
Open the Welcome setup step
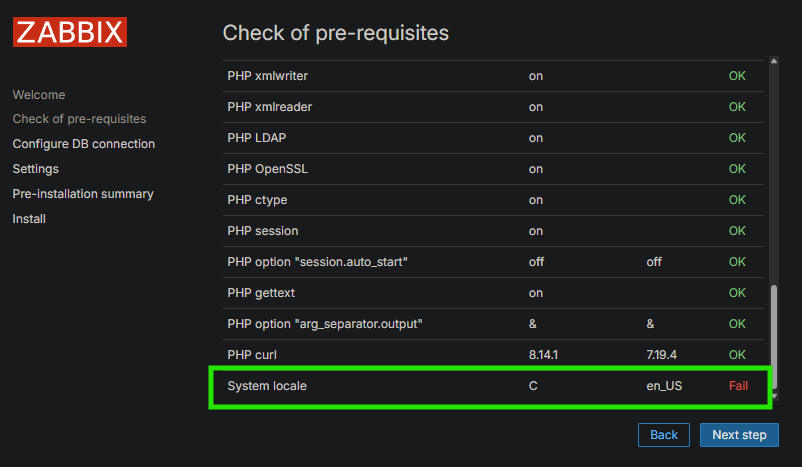point(39,95)
